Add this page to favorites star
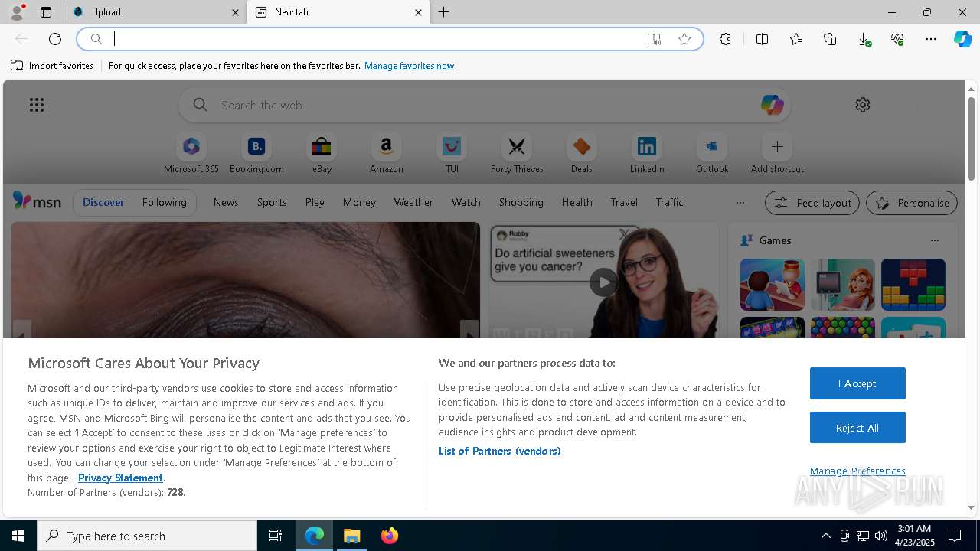980x551 pixels. point(684,39)
